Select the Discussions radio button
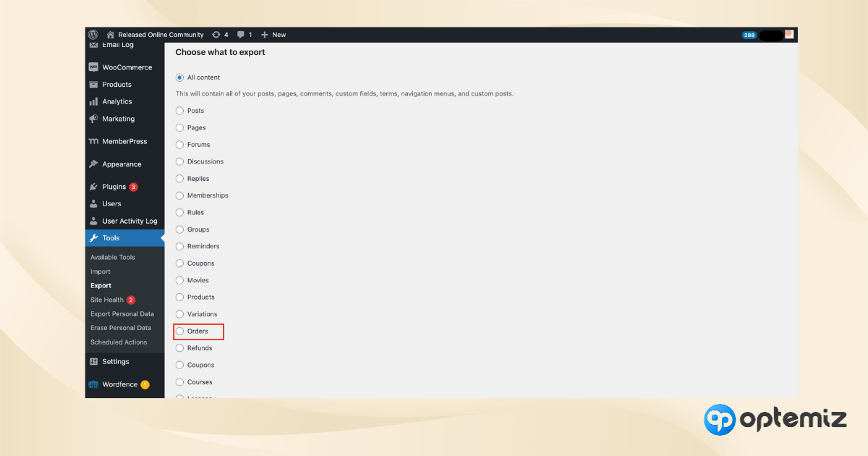868x456 pixels. [x=180, y=162]
